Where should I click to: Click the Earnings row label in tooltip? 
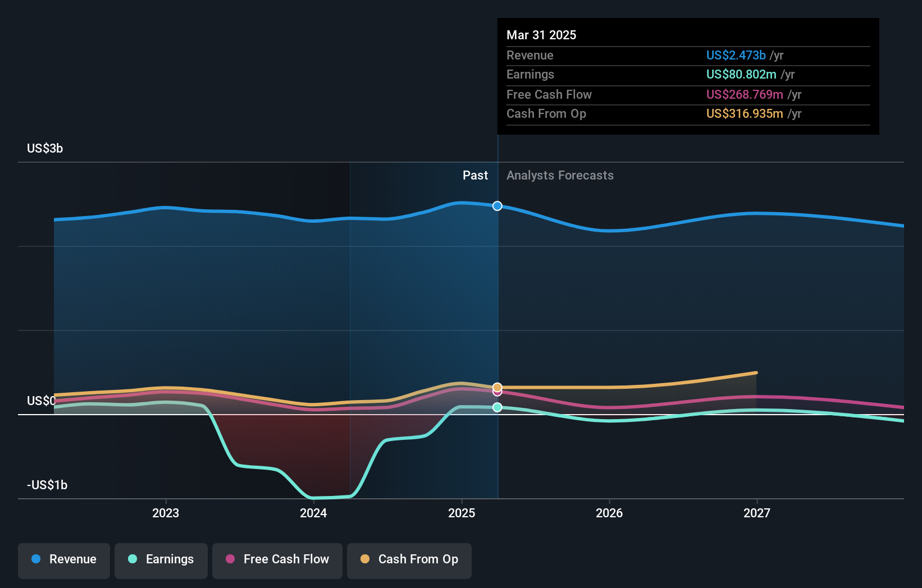tap(530, 75)
